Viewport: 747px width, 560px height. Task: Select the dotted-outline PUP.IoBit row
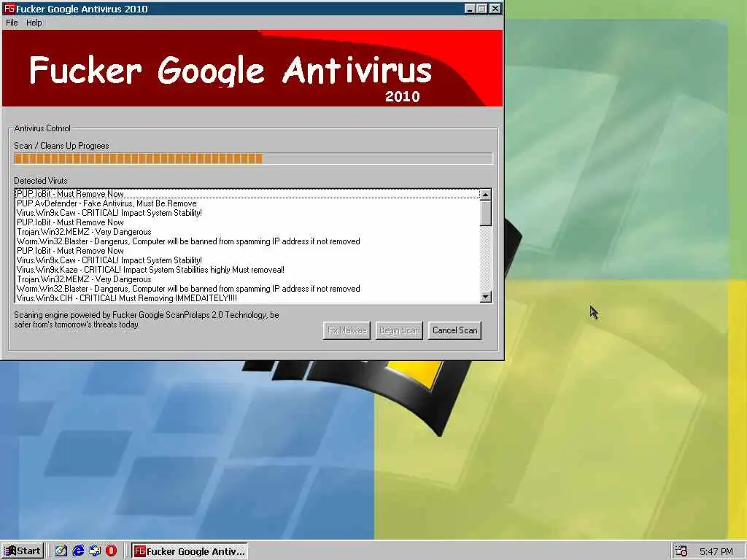247,194
